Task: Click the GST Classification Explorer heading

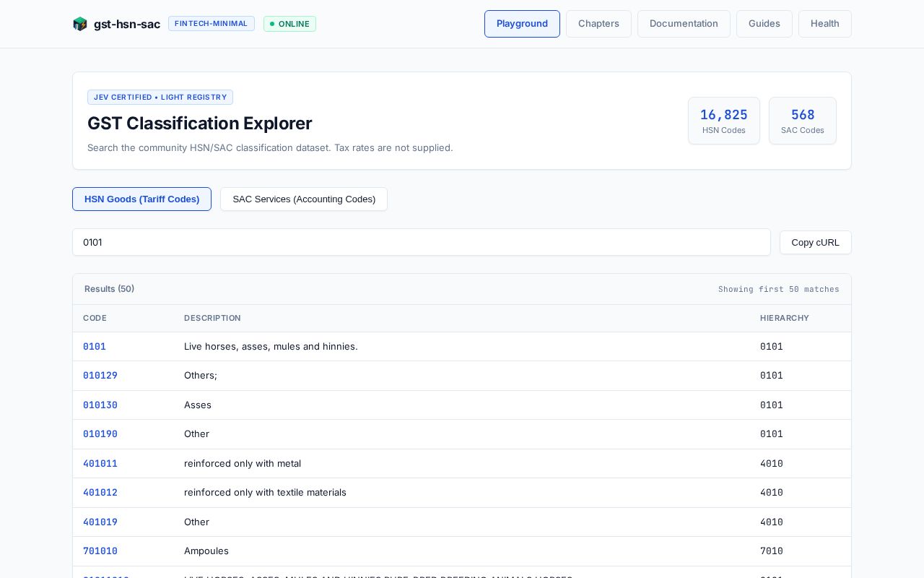Action: click(200, 124)
